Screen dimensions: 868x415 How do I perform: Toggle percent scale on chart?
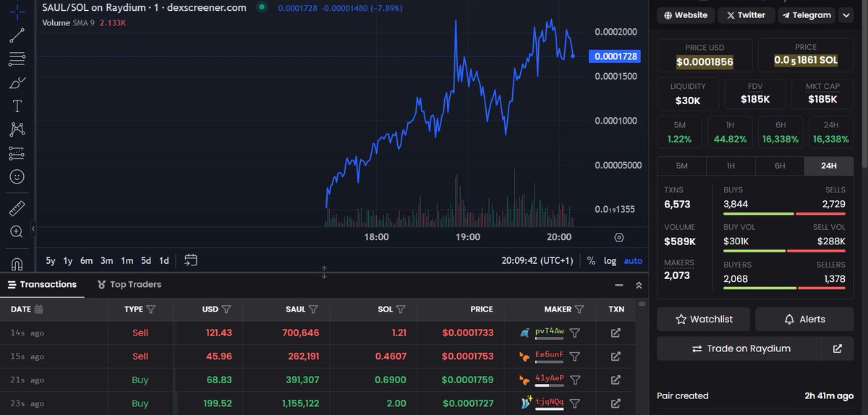(591, 260)
